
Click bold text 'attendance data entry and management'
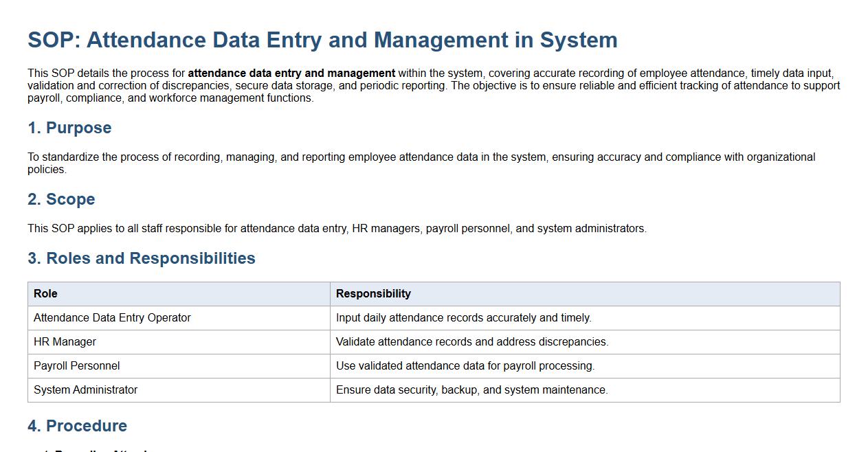pyautogui.click(x=291, y=74)
